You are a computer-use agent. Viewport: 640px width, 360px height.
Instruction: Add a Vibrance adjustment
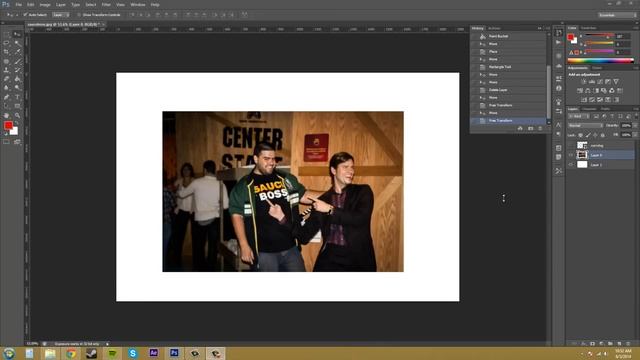(616, 82)
